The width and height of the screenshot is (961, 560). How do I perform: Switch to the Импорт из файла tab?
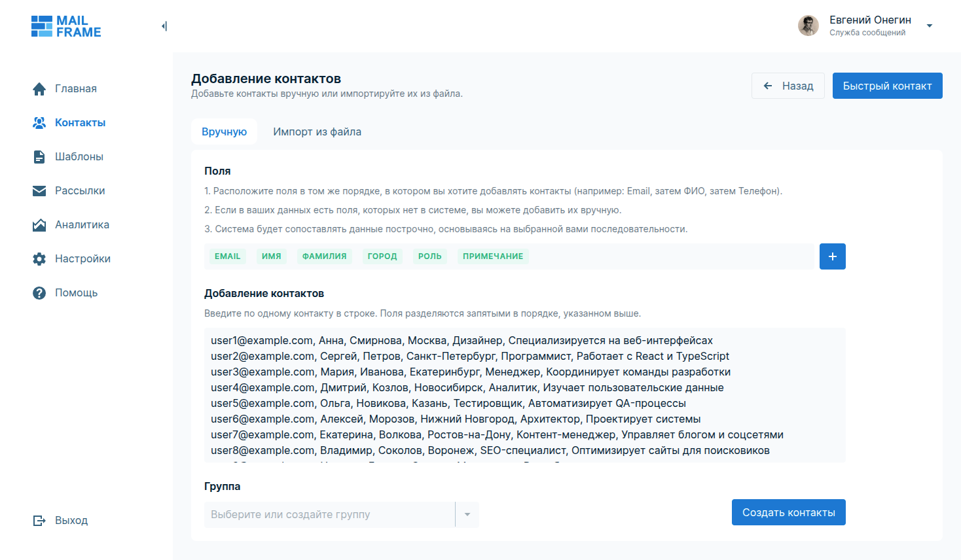317,132
